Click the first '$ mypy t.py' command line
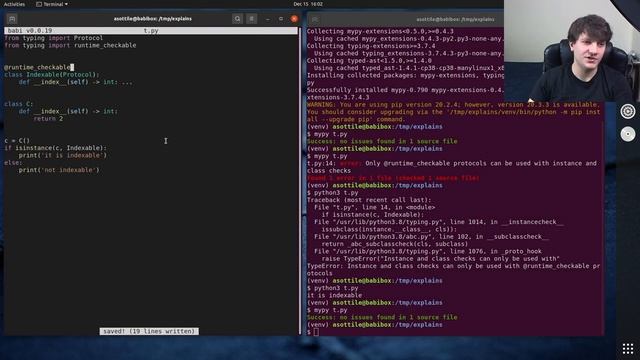This screenshot has height=360, width=640. point(327,134)
